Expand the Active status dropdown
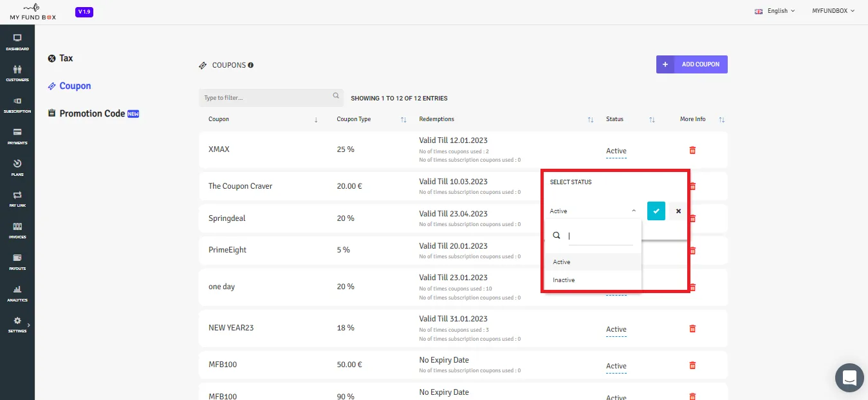The width and height of the screenshot is (868, 400). coord(593,211)
